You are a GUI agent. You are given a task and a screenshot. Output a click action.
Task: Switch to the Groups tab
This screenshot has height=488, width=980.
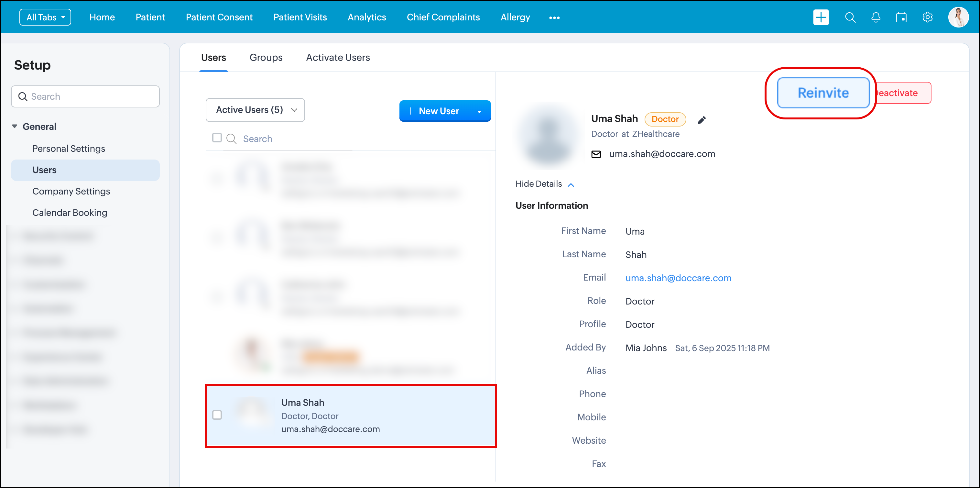tap(266, 58)
